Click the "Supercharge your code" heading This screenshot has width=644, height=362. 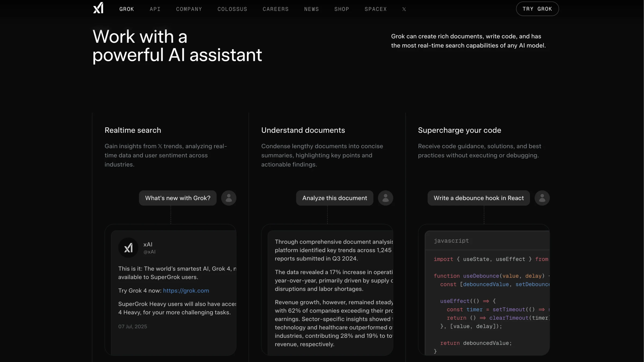coord(460,130)
